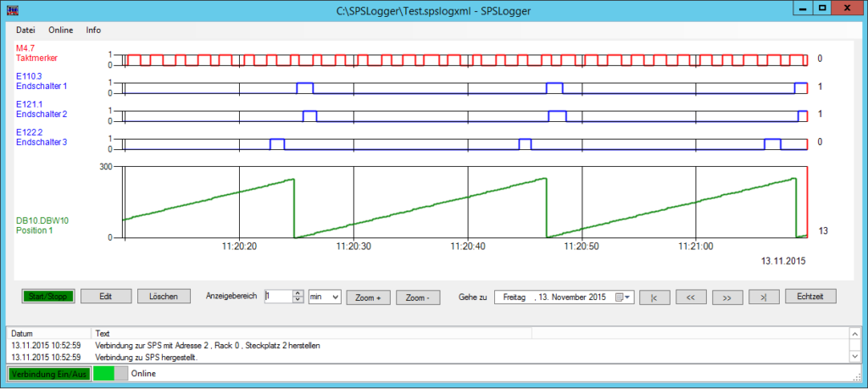Decrease the Anzeigebereich value with down arrow
This screenshot has height=389, width=868.
pos(298,300)
